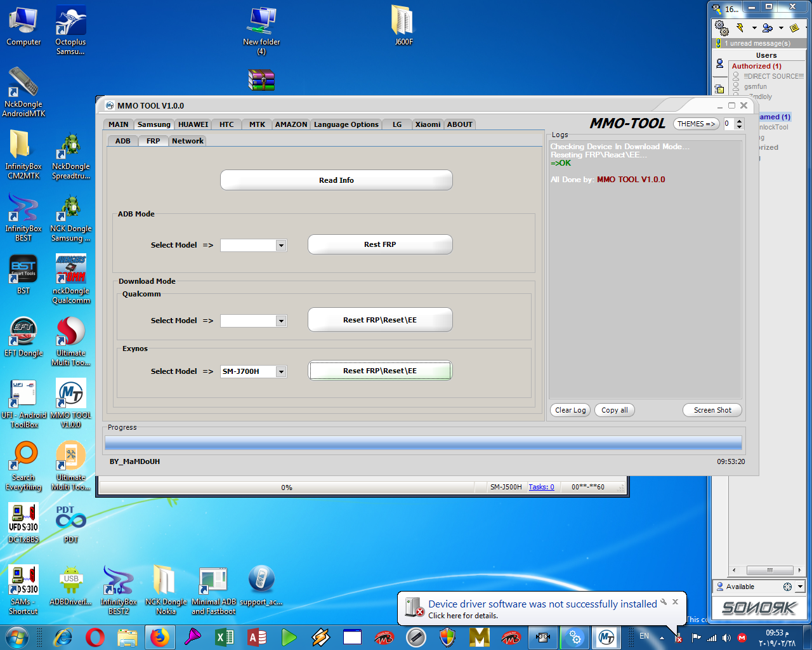Click the Read Info button
812x650 pixels.
click(336, 180)
